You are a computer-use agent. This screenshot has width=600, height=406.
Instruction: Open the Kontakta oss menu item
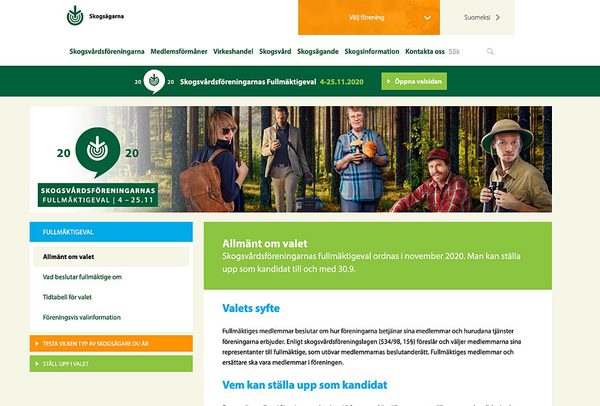click(x=425, y=51)
